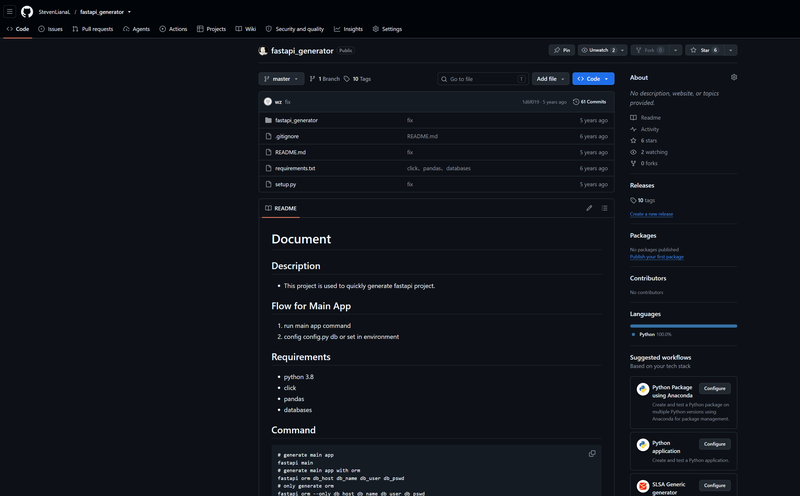Image resolution: width=800 pixels, height=496 pixels.
Task: Expand the Star lists dropdown arrow
Action: click(x=731, y=50)
